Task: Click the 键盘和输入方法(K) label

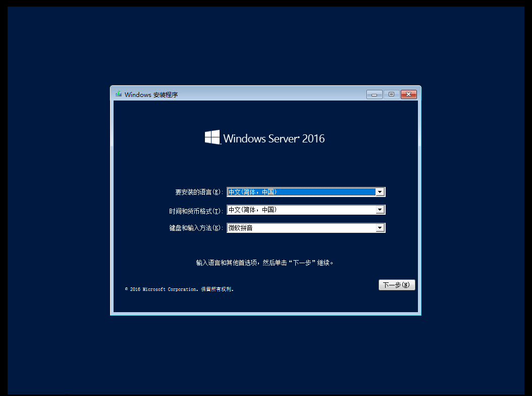Action: pos(196,228)
